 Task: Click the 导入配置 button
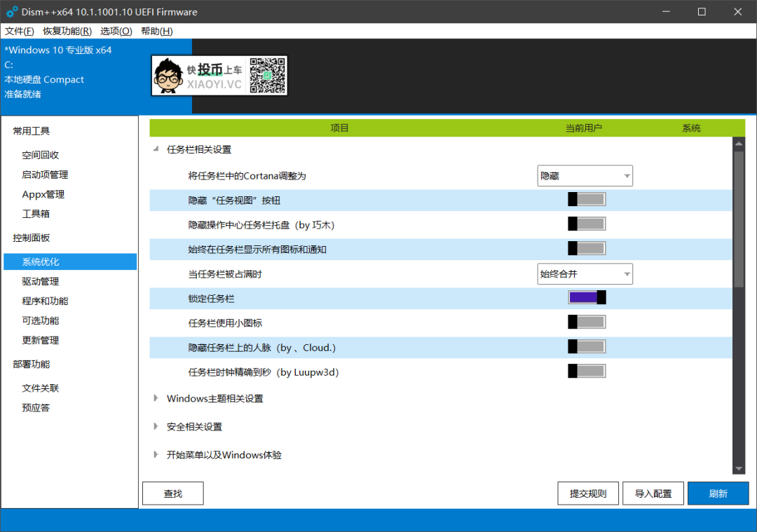pos(653,493)
